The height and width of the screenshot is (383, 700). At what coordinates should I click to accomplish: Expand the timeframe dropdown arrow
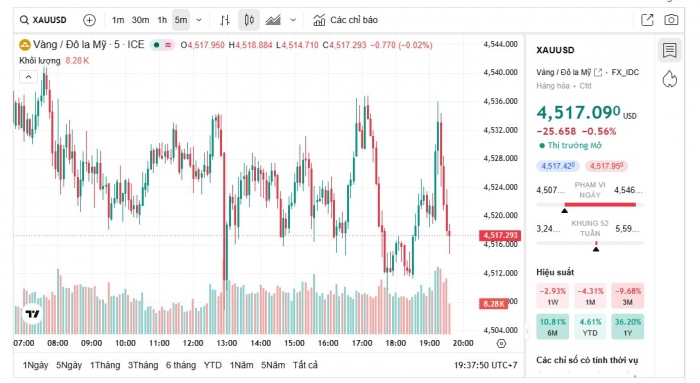[199, 20]
